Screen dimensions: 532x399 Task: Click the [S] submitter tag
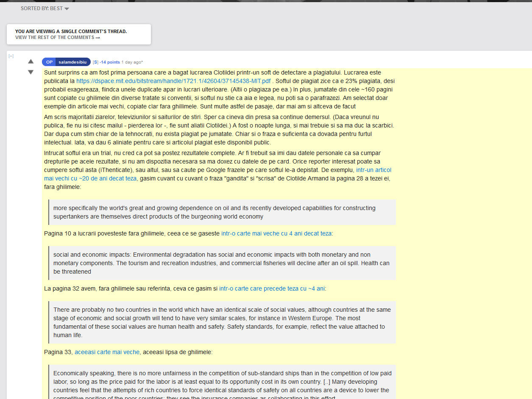95,62
